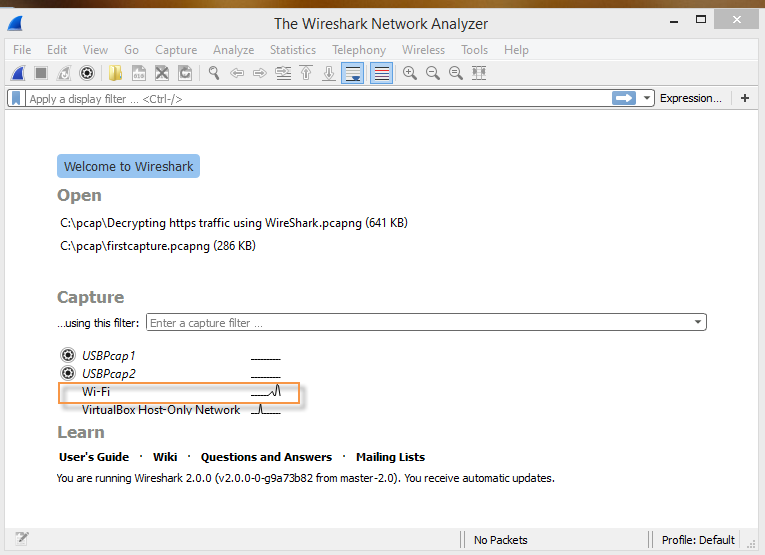Open the Telephony menu

[359, 50]
